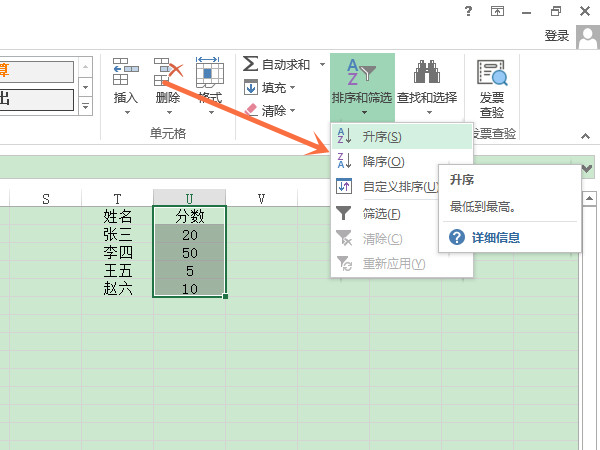
Task: Click the Delete cells icon
Action: click(168, 73)
